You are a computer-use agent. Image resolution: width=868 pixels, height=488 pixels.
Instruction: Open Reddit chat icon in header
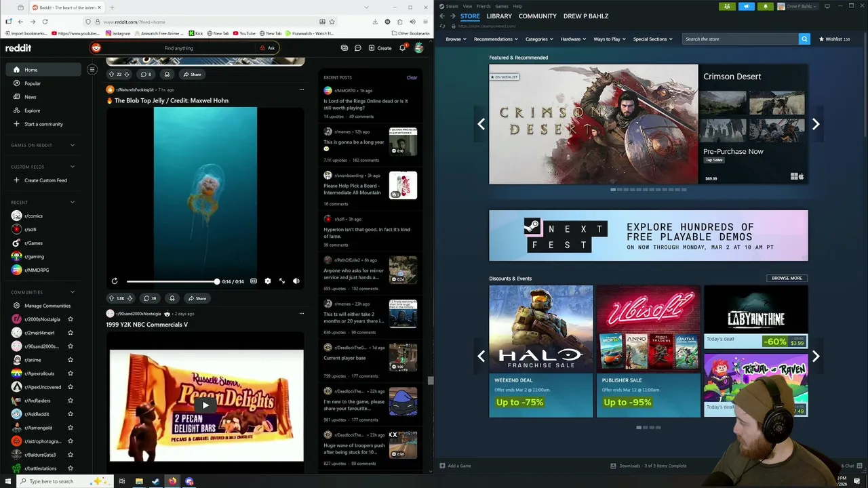tap(357, 48)
